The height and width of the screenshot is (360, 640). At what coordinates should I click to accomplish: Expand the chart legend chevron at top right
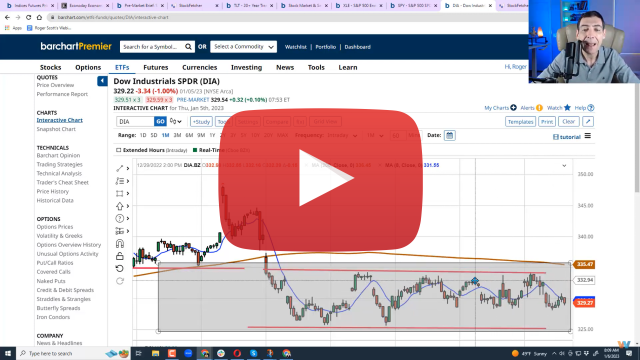coord(564,166)
